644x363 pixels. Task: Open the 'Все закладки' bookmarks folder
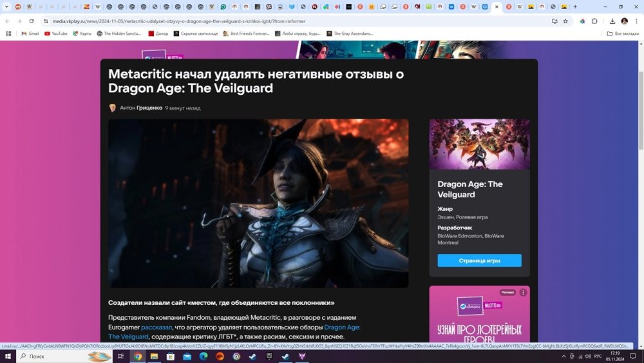(623, 34)
